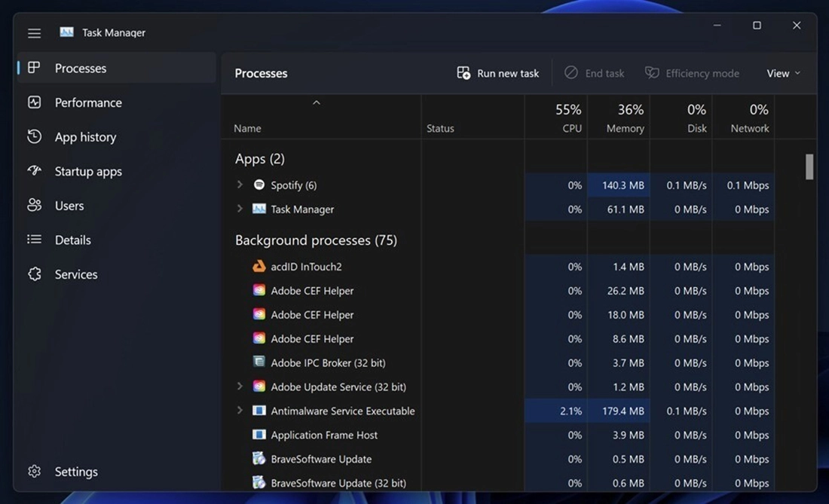
Task: Expand the Adobe Update Service group
Action: pos(240,386)
